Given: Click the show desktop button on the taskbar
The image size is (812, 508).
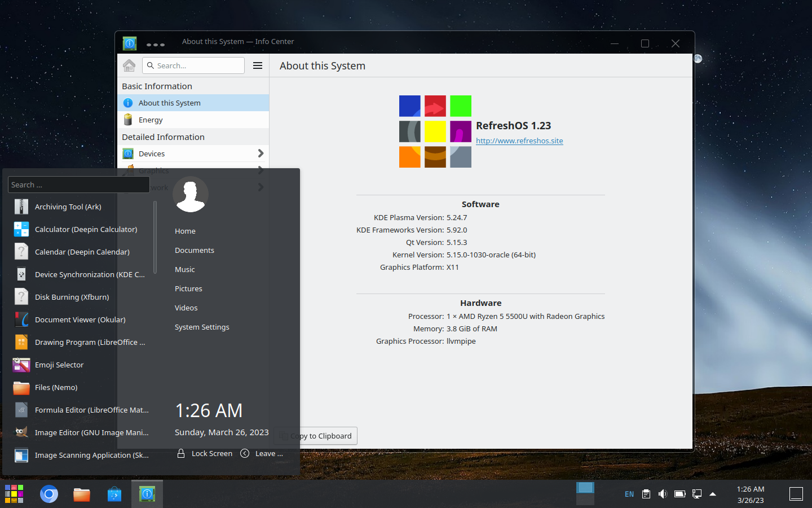Looking at the screenshot, I should [x=796, y=494].
